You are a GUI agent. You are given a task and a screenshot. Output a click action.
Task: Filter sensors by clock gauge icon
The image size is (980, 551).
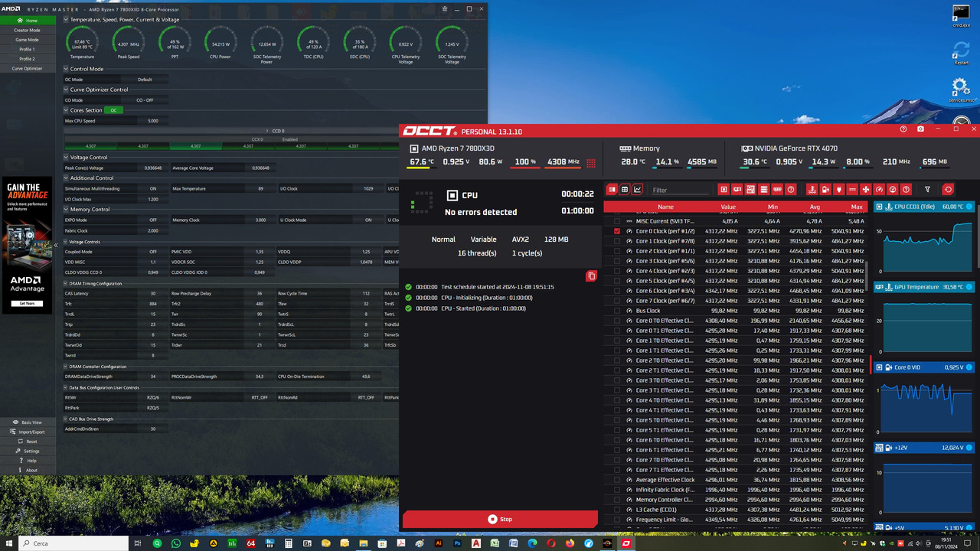click(x=879, y=189)
